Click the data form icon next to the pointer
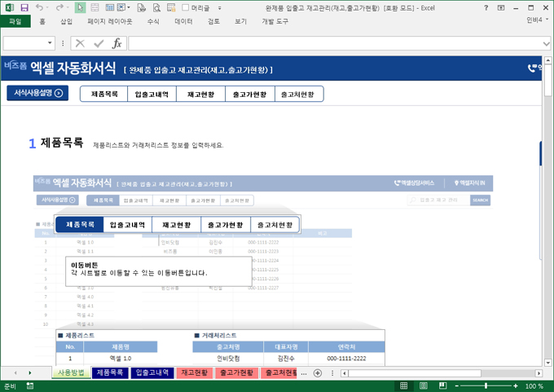The image size is (554, 392). point(95,7)
